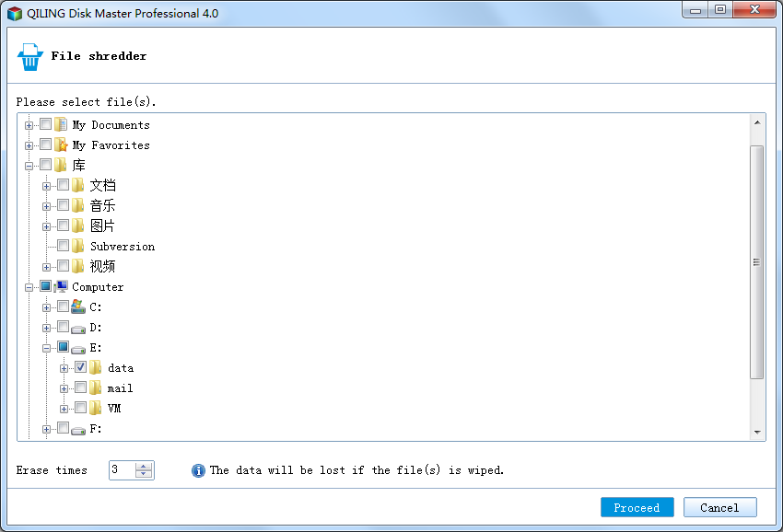
Task: Click the F: drive icon
Action: (x=78, y=430)
